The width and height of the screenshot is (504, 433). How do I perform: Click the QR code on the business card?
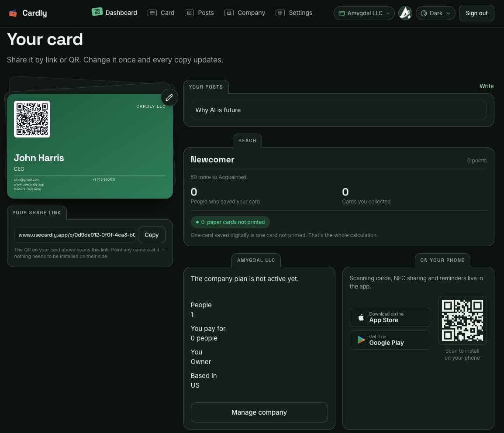[32, 119]
